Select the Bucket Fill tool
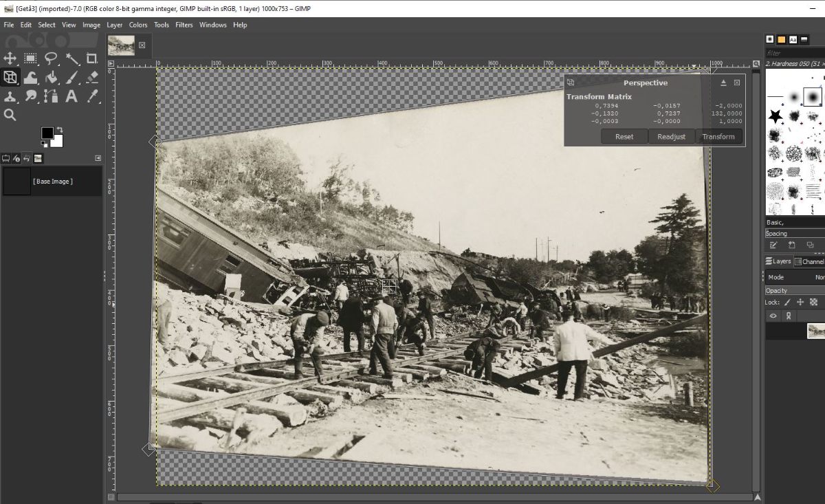 [x=51, y=78]
